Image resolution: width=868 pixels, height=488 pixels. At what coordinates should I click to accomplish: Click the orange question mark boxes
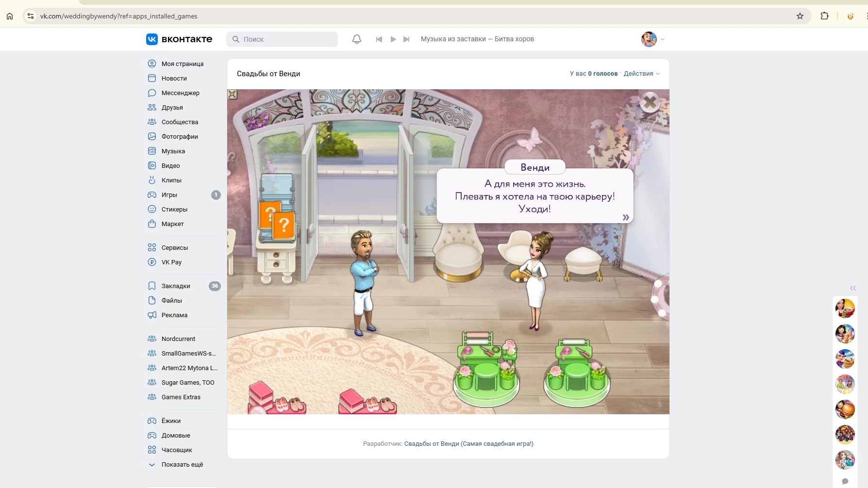coord(277,220)
